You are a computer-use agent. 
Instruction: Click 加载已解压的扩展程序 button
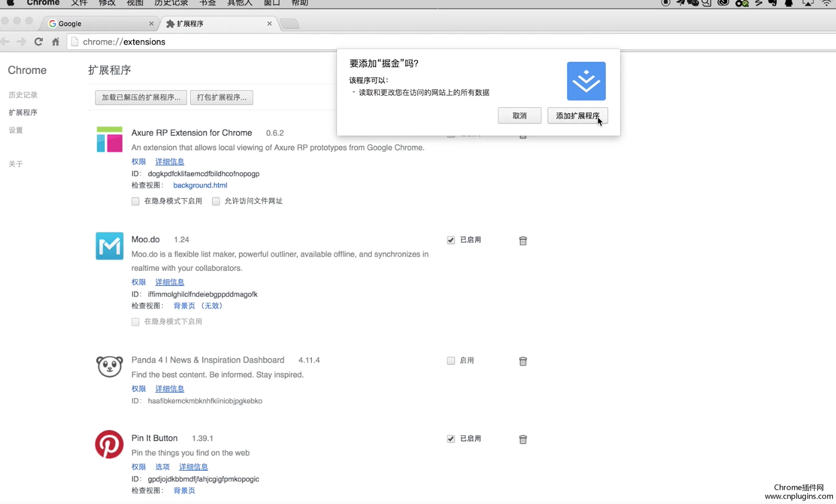click(141, 98)
